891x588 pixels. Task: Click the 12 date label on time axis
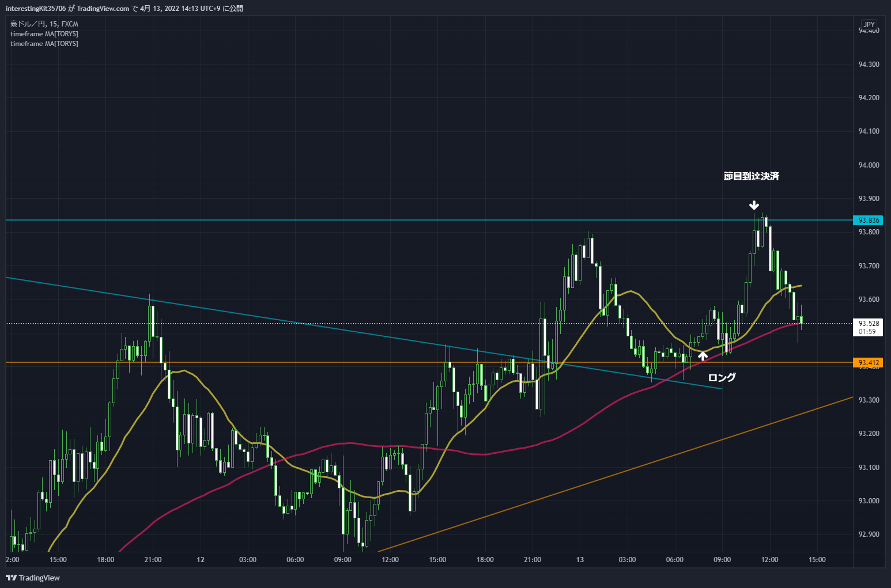[200, 560]
